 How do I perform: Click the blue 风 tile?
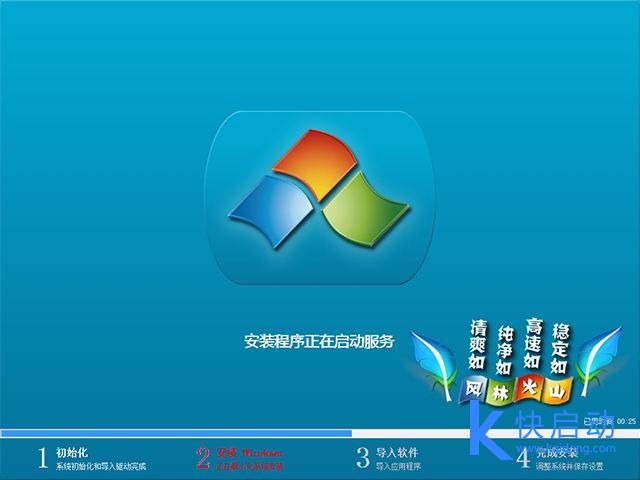click(474, 389)
